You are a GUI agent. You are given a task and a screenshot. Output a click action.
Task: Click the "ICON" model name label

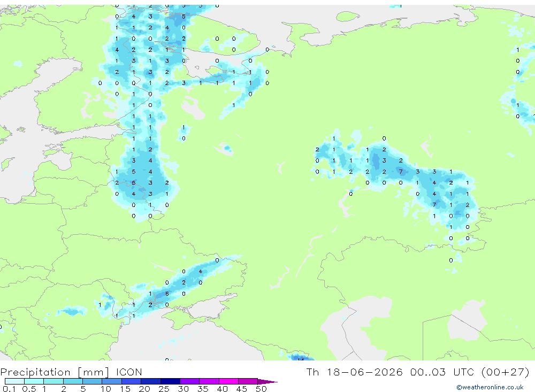point(129,372)
